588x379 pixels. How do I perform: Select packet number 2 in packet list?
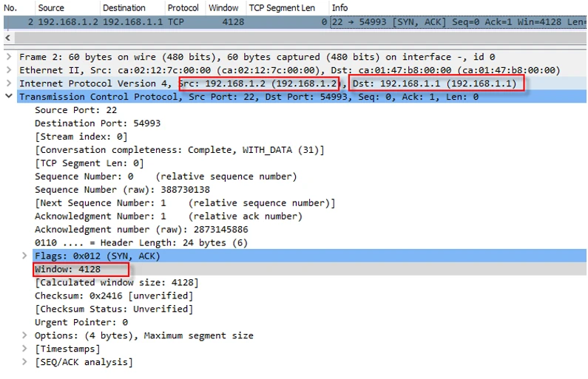[x=148, y=21]
